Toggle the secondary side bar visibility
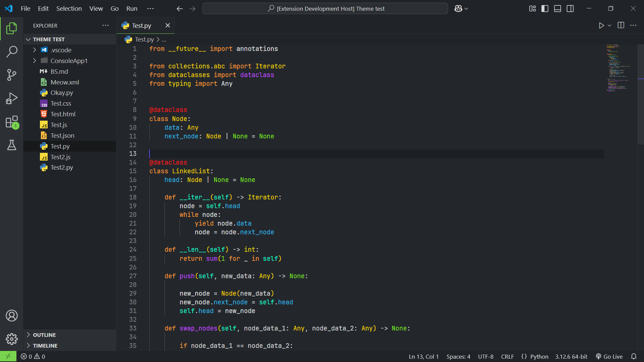 pos(570,9)
